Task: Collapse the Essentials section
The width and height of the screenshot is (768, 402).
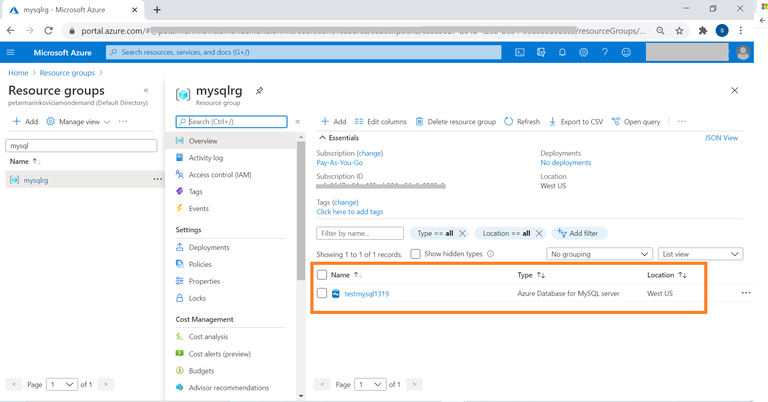Action: pos(322,138)
